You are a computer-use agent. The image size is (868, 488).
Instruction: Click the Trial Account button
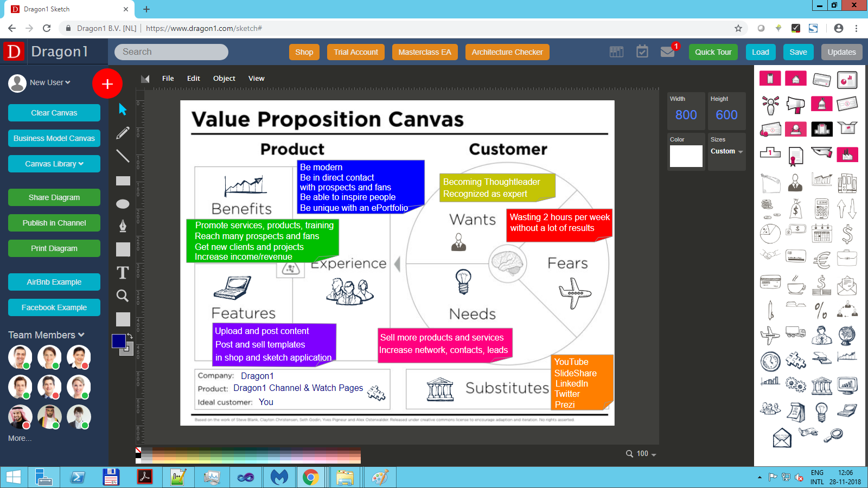(356, 52)
